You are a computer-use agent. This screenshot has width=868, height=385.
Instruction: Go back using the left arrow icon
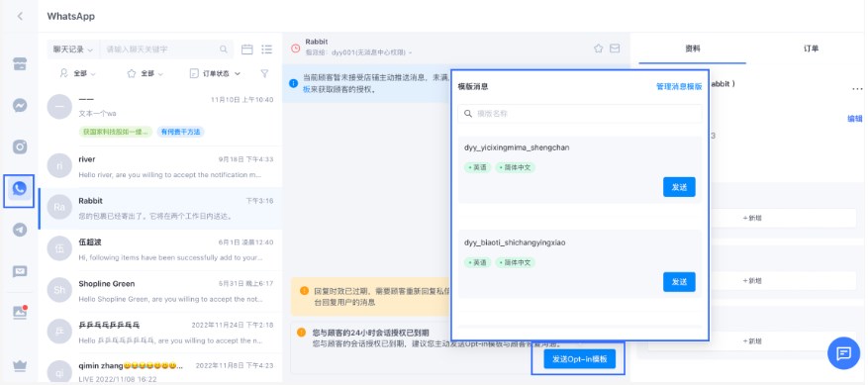[x=20, y=16]
